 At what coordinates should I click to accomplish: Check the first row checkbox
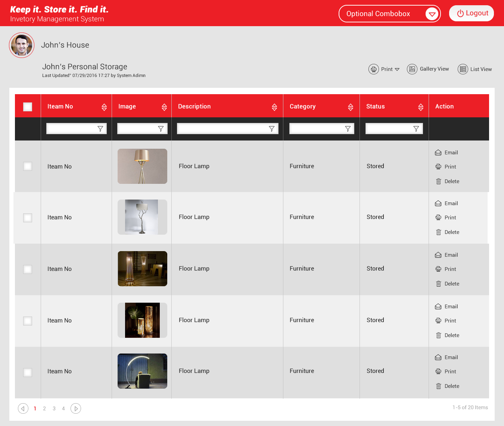[x=28, y=166]
